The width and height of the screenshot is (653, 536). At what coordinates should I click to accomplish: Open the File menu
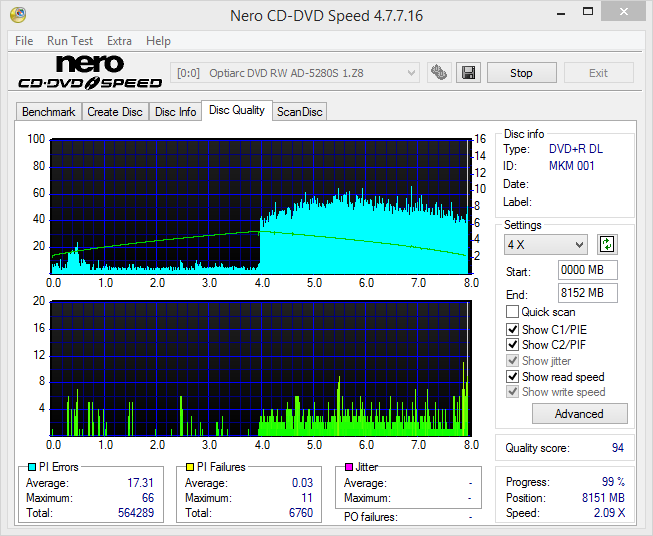point(24,41)
